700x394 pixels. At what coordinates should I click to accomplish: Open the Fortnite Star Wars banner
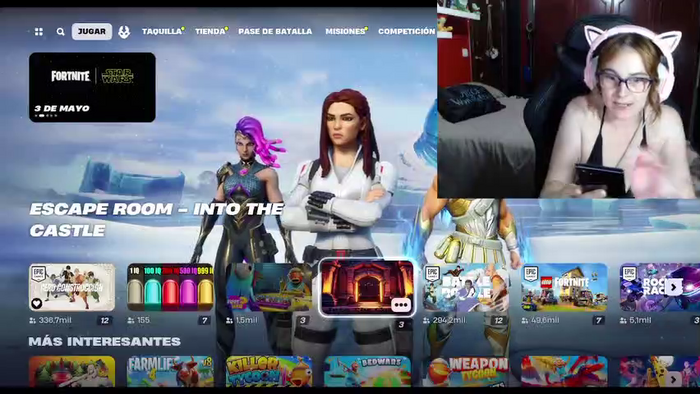[92, 87]
